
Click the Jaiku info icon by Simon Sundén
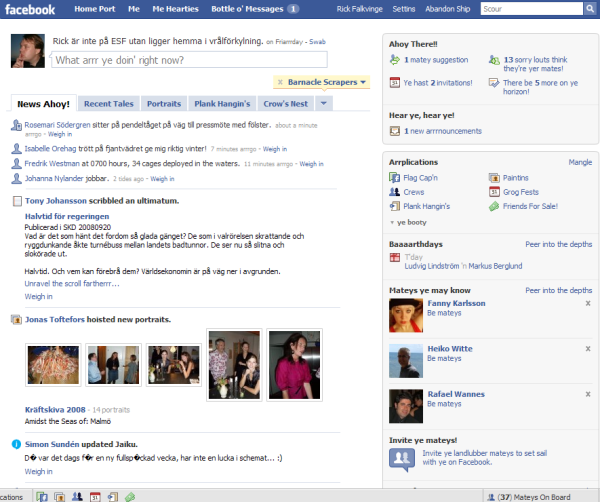(16, 444)
